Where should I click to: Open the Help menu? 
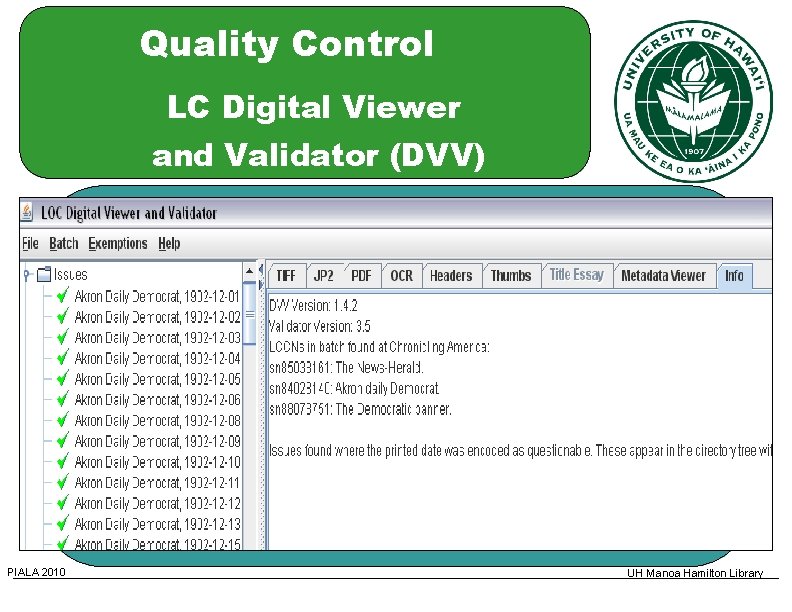click(x=169, y=243)
